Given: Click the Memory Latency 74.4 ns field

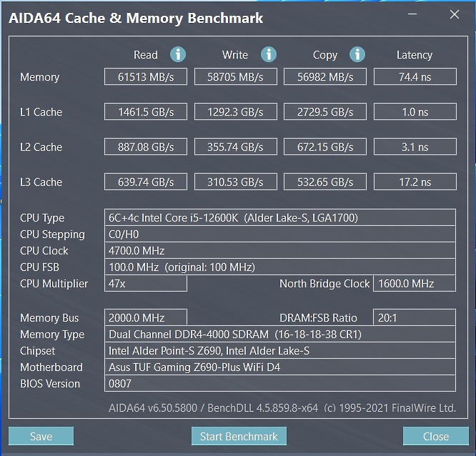Looking at the screenshot, I should (x=415, y=76).
